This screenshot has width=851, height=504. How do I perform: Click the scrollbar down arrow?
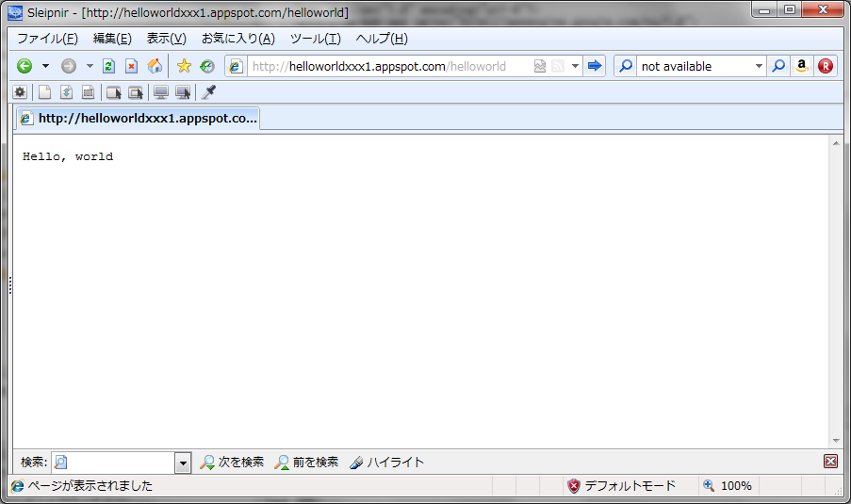point(836,441)
